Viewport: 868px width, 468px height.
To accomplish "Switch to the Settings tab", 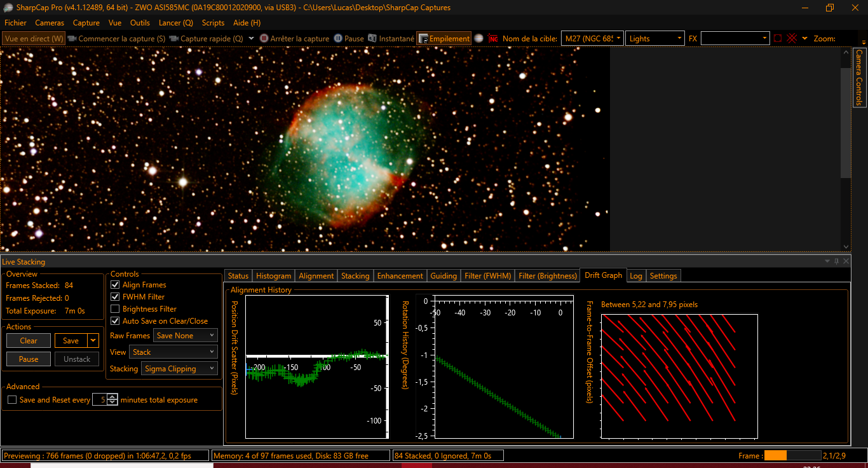I will (663, 276).
